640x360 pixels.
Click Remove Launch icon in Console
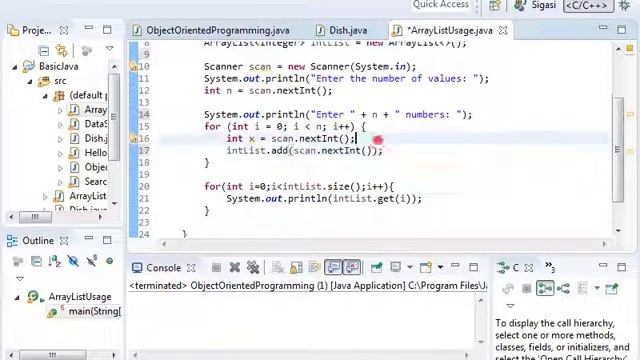pos(235,268)
